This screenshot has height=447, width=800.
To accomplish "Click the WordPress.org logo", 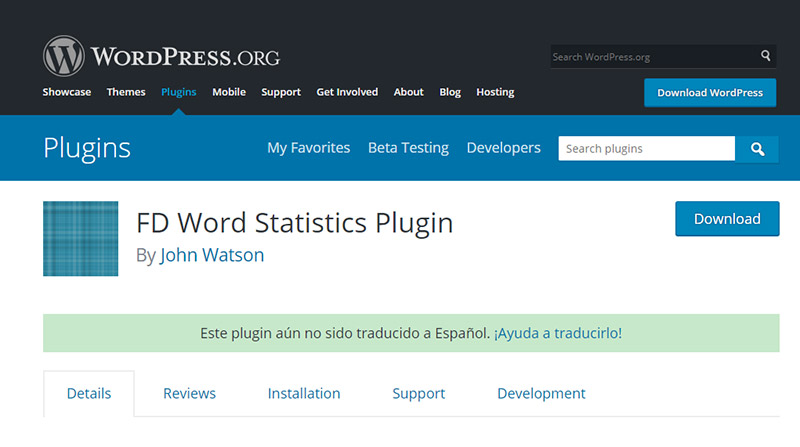I will click(x=161, y=56).
